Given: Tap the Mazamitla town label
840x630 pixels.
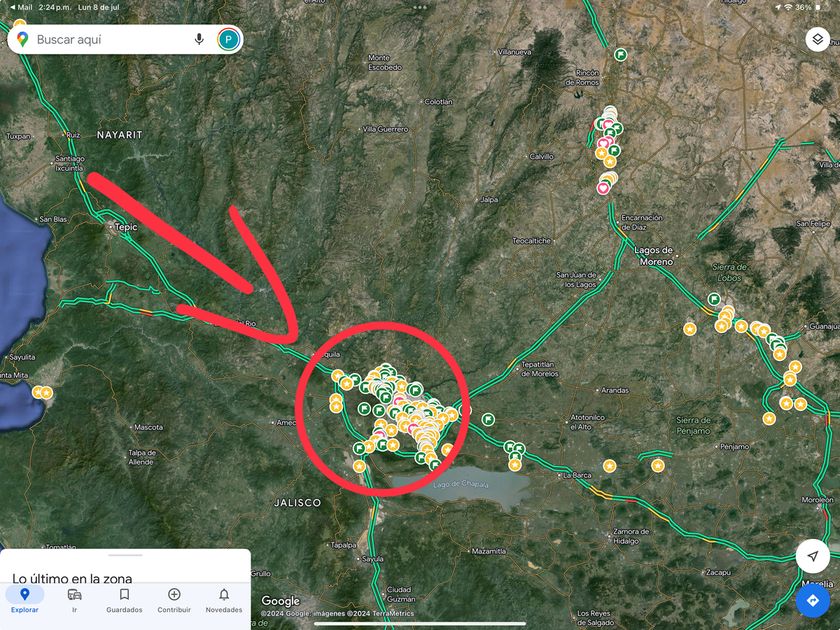Looking at the screenshot, I should (489, 551).
